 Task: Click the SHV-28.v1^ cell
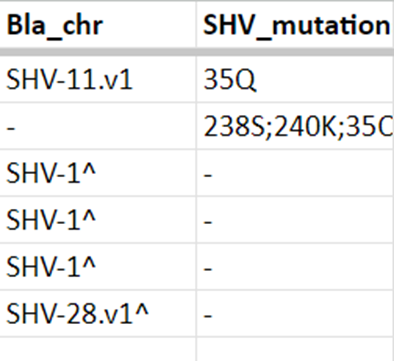click(98, 314)
